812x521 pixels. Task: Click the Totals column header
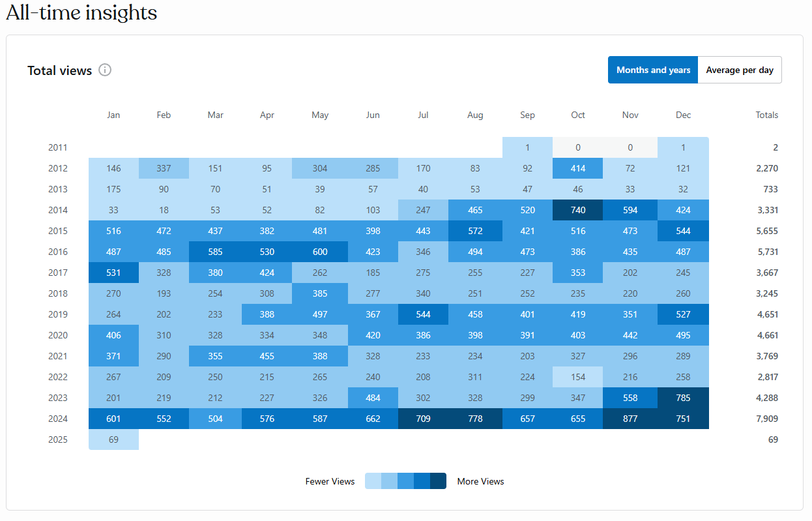[766, 115]
